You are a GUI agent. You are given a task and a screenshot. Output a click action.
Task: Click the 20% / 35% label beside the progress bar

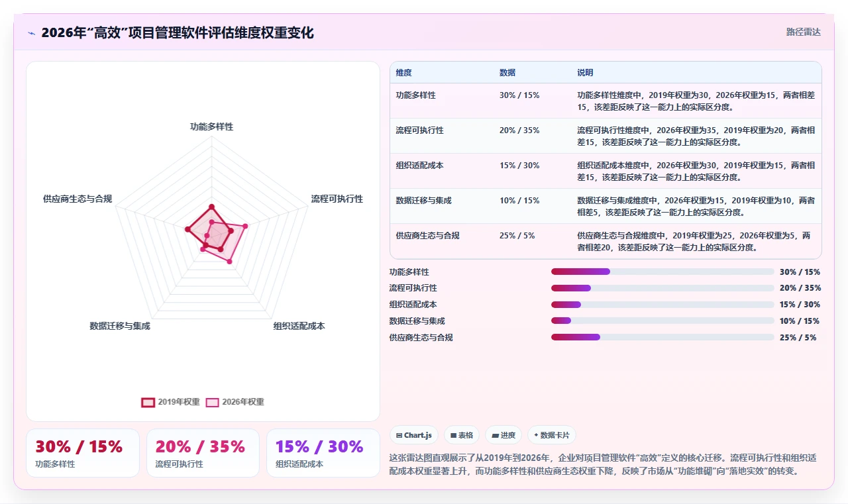[800, 288]
